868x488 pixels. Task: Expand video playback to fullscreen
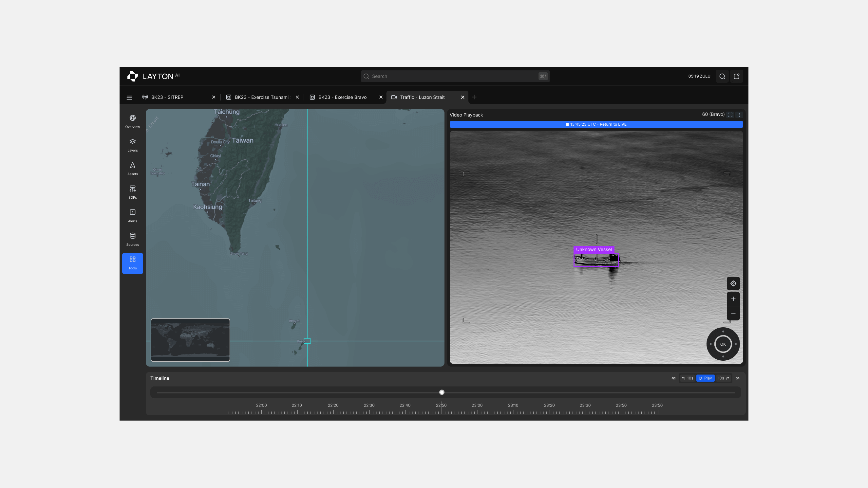730,115
